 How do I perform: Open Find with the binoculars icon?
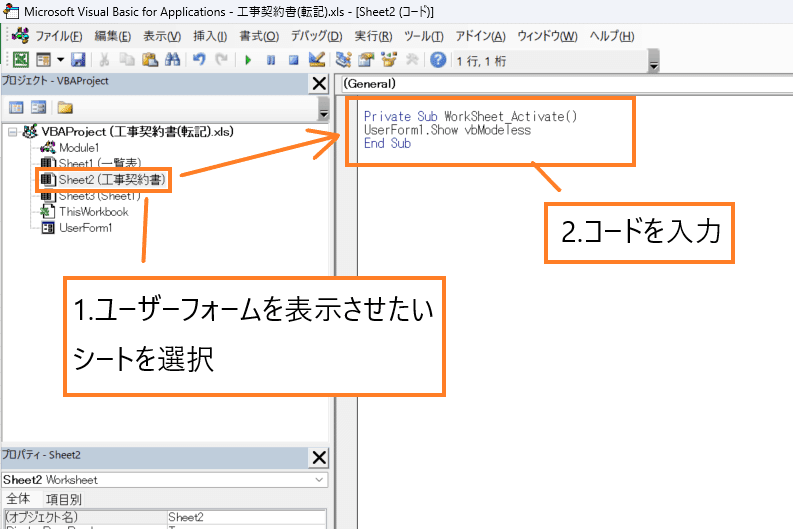click(172, 60)
